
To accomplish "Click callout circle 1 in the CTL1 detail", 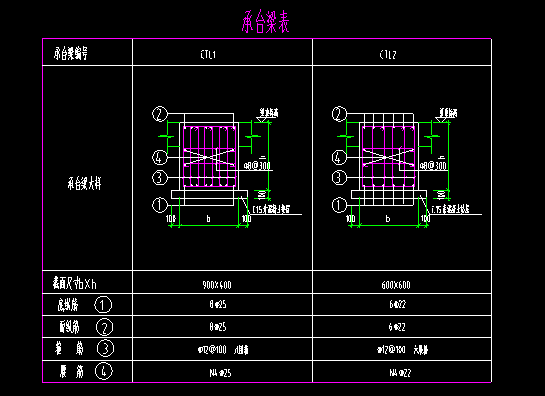I will tap(160, 205).
